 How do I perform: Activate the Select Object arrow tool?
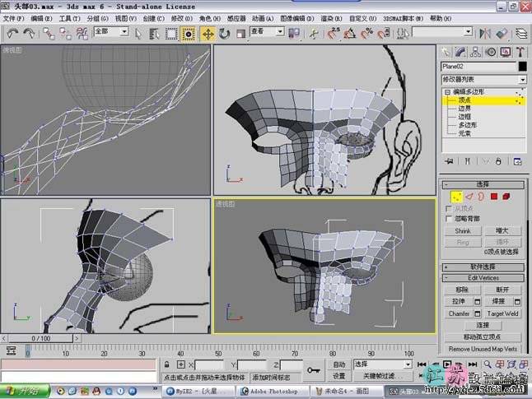(x=138, y=33)
